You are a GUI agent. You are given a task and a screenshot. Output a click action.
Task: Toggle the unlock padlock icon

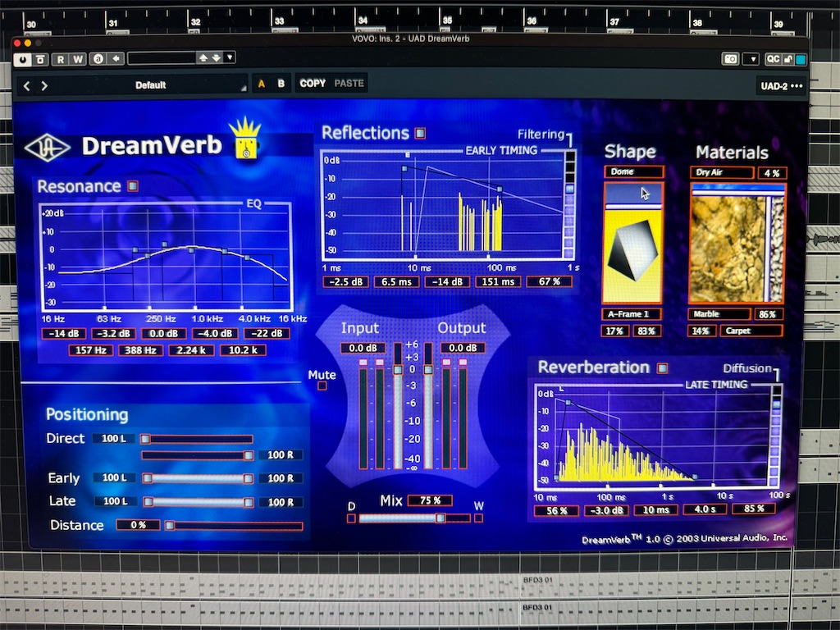(x=788, y=59)
